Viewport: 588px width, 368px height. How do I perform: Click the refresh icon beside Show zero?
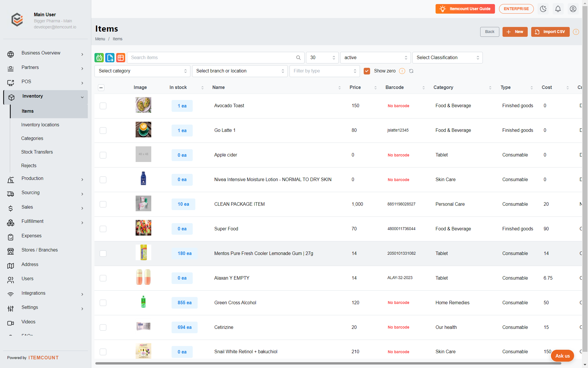point(411,71)
